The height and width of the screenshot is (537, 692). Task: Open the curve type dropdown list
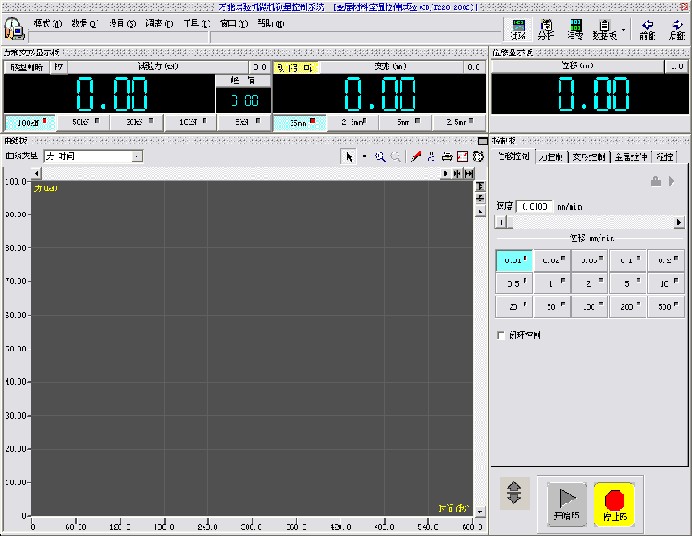[137, 157]
